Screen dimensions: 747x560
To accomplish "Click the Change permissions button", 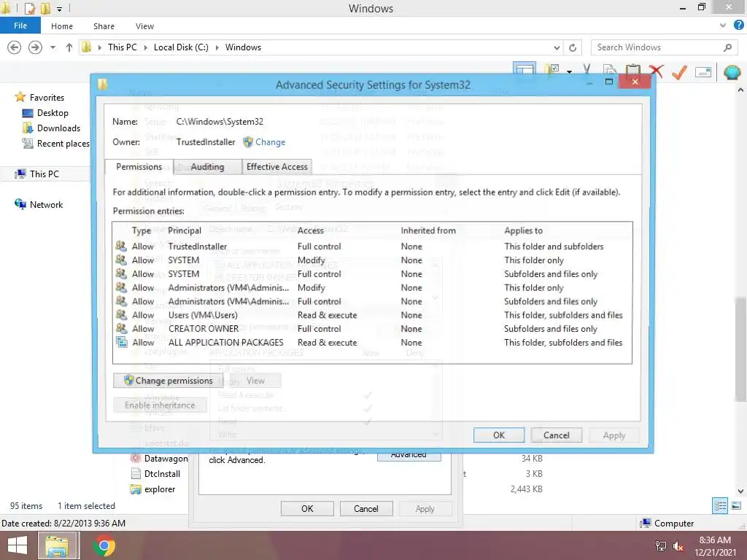I will [169, 381].
